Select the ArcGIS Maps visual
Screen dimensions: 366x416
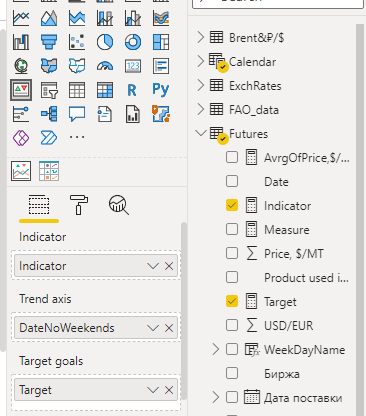tap(161, 114)
